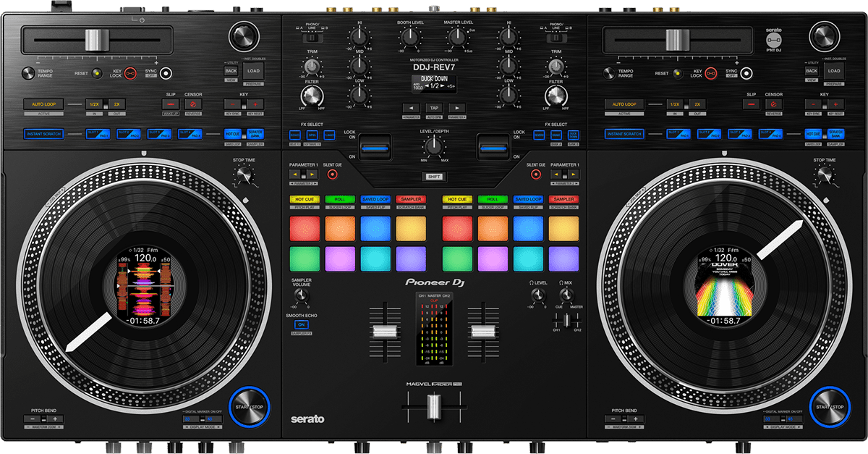Image resolution: width=868 pixels, height=454 pixels.
Task: Tap the TAP button for manual BPM
Action: pos(433,108)
